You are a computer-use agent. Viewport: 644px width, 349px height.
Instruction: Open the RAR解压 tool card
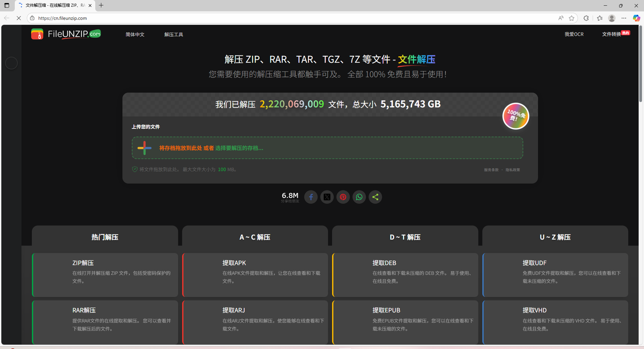coord(105,322)
